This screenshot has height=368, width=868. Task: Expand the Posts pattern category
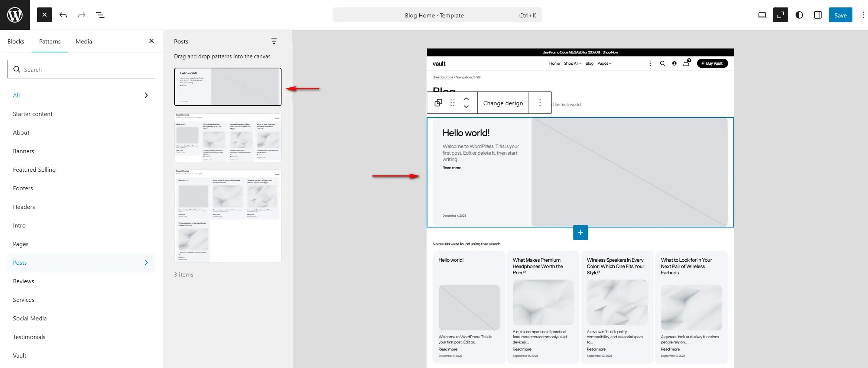[81, 262]
